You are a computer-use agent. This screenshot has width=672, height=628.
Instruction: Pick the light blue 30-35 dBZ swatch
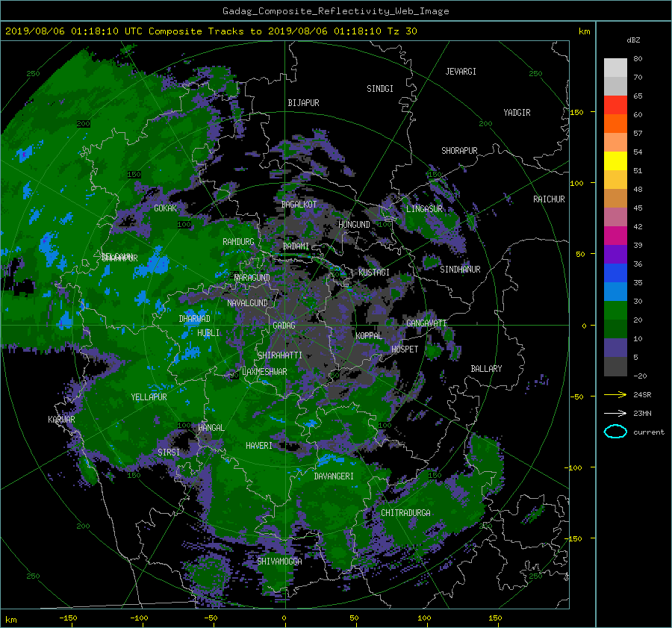615,292
